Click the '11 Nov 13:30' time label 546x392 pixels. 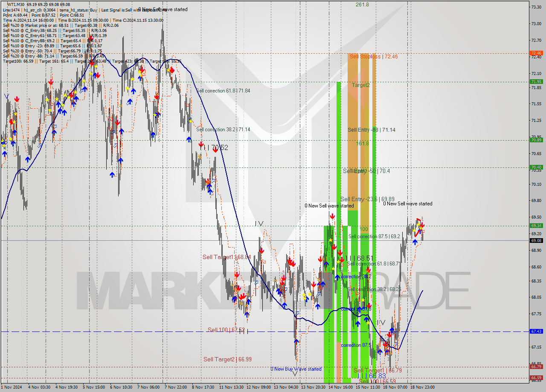tap(231, 387)
